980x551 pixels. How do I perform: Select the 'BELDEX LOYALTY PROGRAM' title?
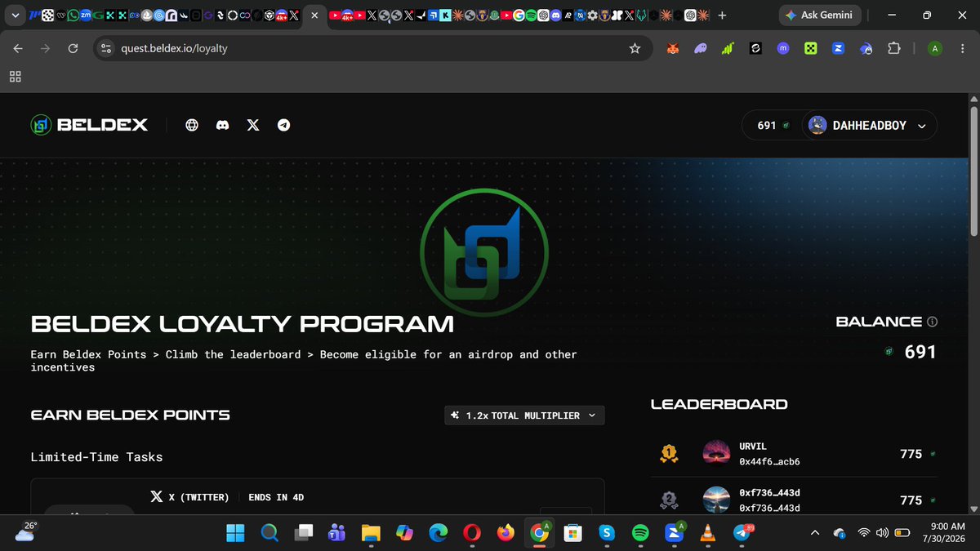pos(242,324)
